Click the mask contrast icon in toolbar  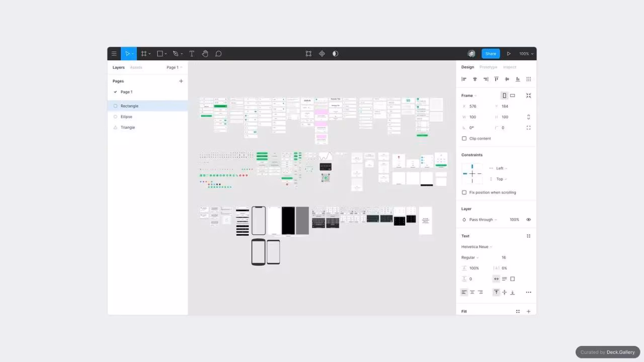[336, 54]
